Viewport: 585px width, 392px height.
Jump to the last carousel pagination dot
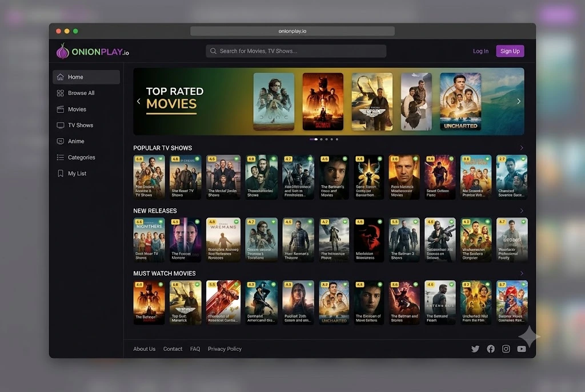[x=337, y=139]
